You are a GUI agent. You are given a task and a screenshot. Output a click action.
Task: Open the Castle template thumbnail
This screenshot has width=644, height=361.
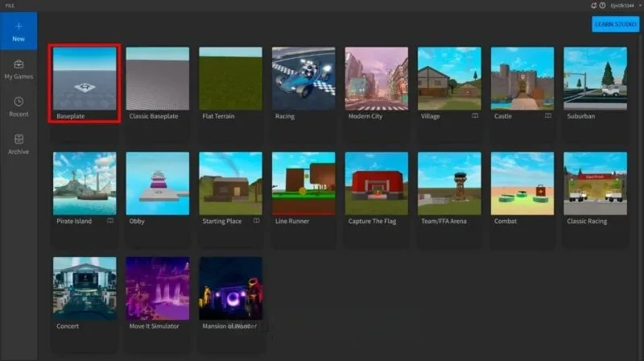[x=522, y=78]
